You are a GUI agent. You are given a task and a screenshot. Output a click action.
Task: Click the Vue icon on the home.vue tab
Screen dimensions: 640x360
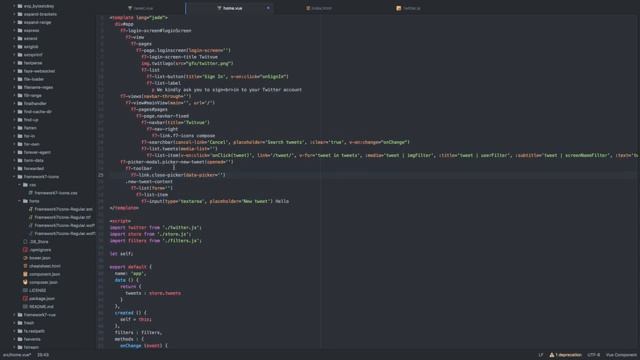pyautogui.click(x=219, y=8)
